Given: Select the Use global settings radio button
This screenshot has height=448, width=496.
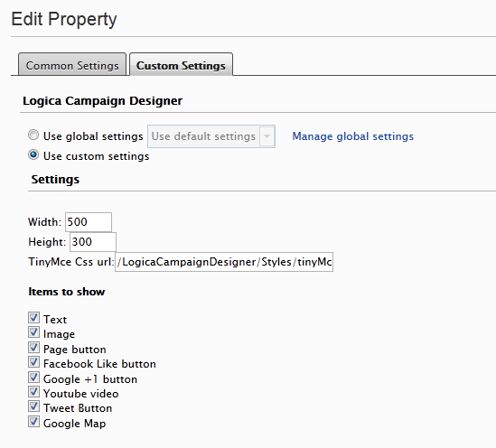Looking at the screenshot, I should click(x=33, y=135).
